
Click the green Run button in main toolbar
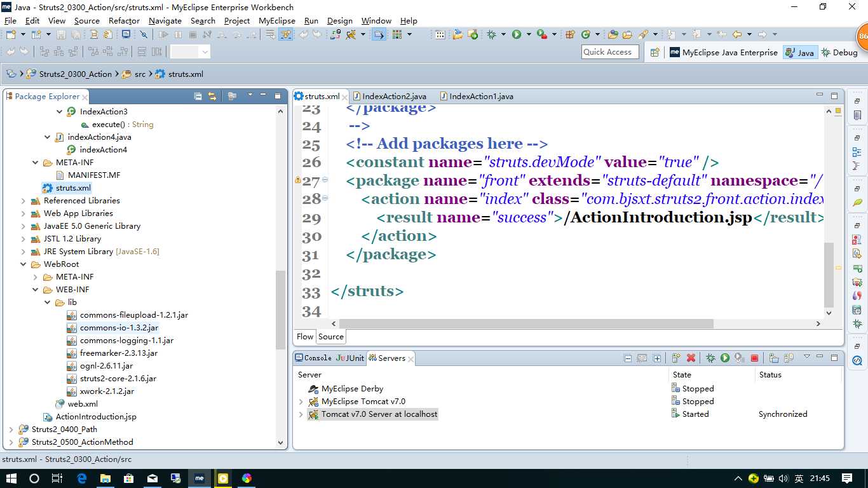click(x=517, y=34)
